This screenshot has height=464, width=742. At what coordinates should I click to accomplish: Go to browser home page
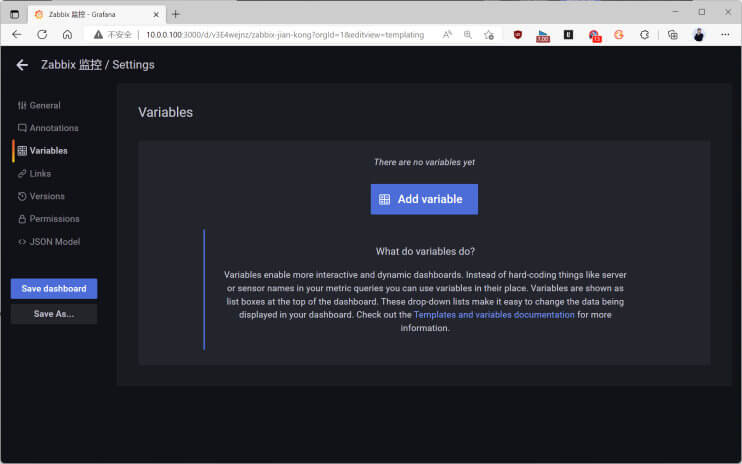(x=67, y=35)
